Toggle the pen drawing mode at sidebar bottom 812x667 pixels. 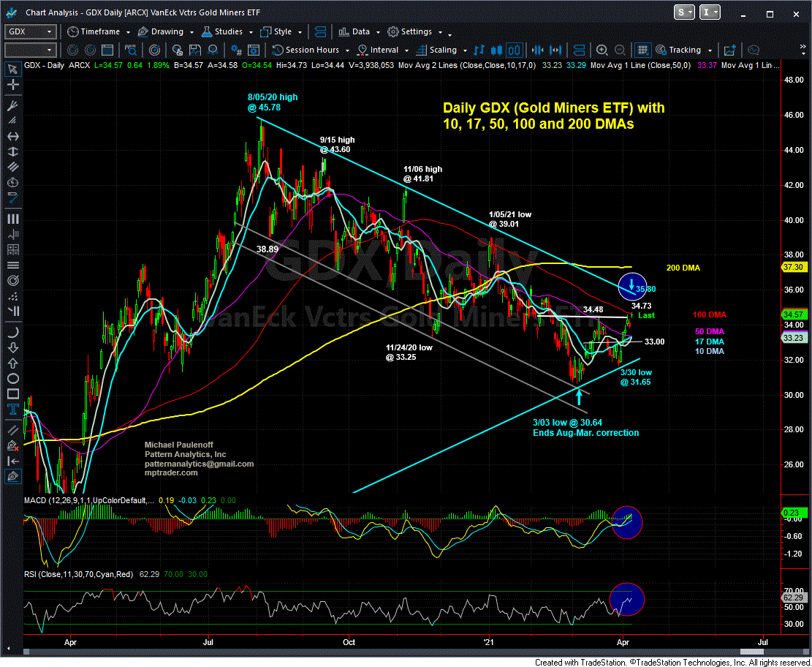pos(13,476)
